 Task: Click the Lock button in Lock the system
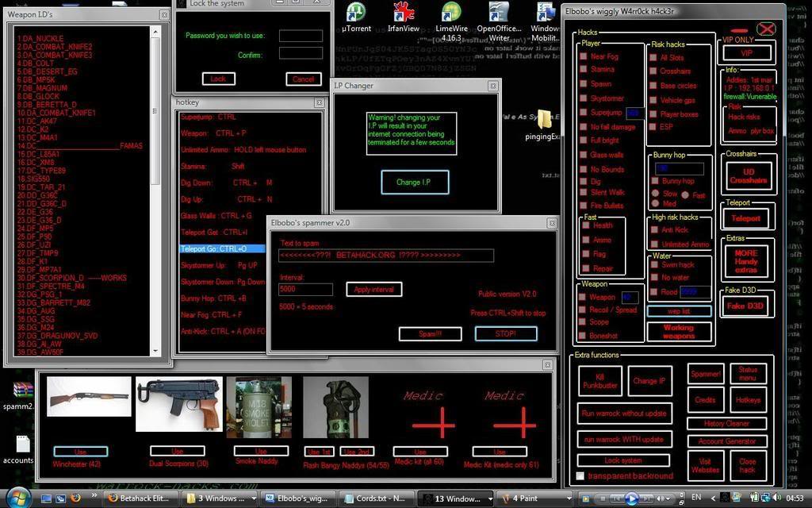click(x=219, y=79)
